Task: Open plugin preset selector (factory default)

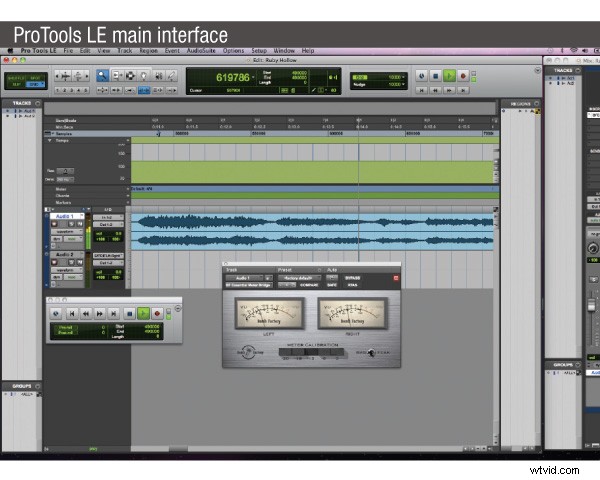Action: (x=299, y=278)
